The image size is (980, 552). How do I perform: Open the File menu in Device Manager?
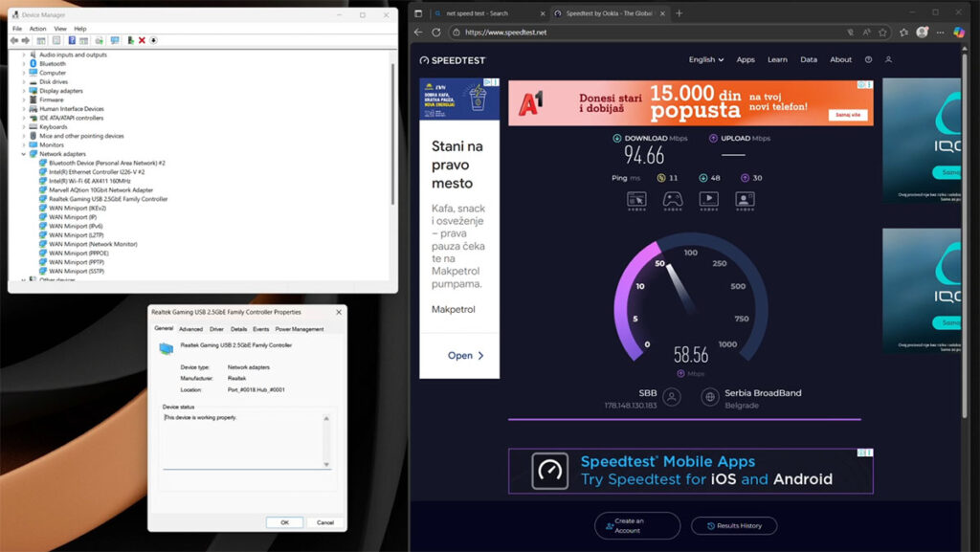17,29
